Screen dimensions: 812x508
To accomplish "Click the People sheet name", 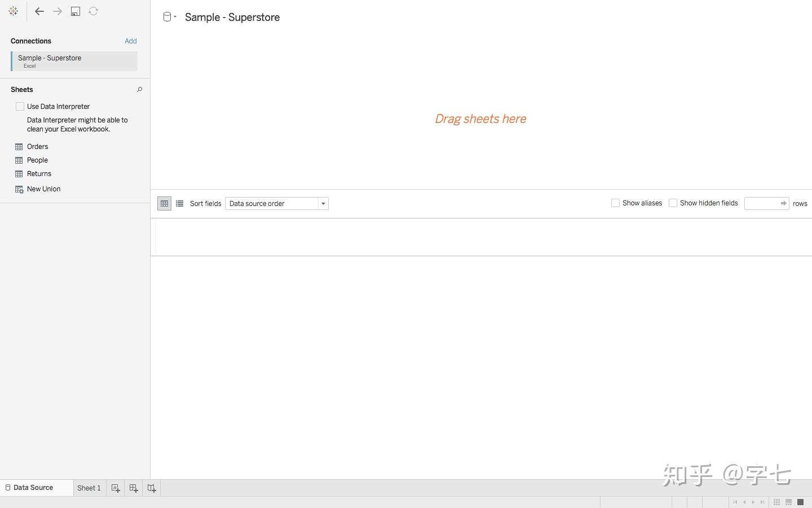I will (x=37, y=160).
